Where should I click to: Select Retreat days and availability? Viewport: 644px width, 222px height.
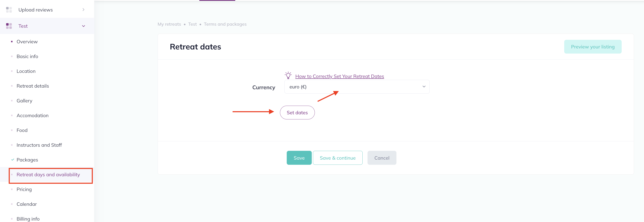(48, 175)
